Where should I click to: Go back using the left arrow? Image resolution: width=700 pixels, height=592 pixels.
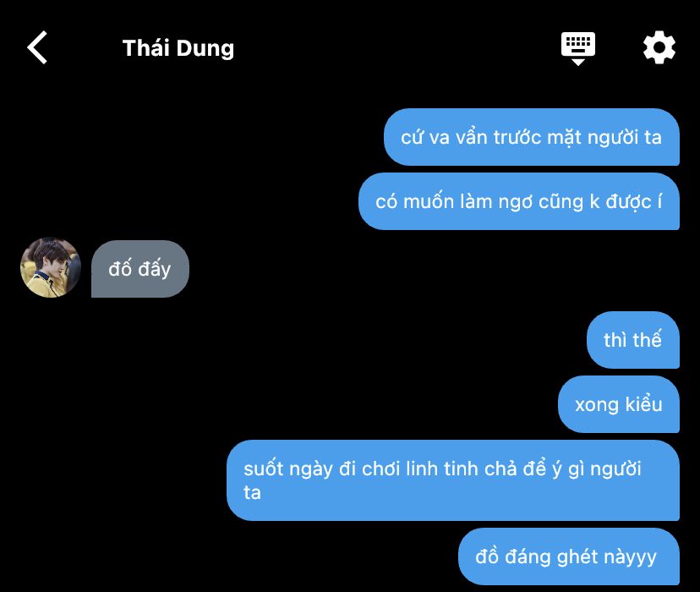37,47
